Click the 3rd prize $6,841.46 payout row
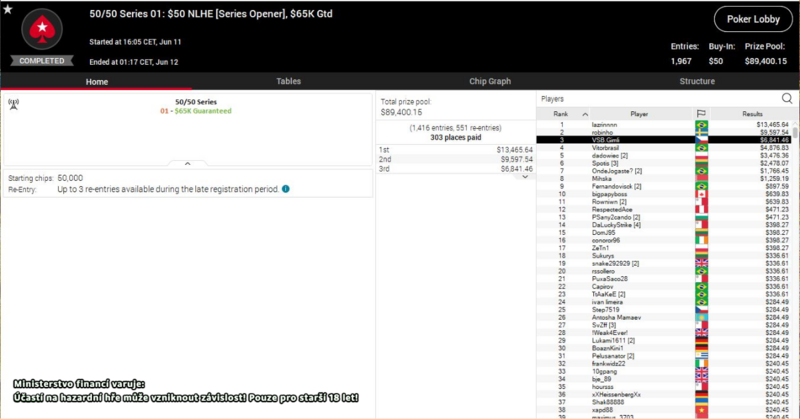Screen dimensions: 800x419 point(456,168)
